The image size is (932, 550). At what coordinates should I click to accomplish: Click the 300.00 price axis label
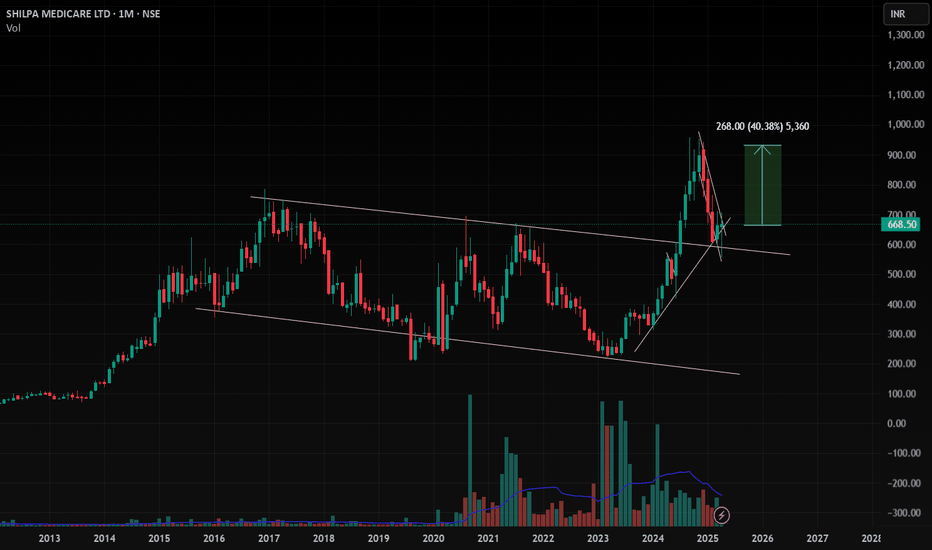pos(902,334)
